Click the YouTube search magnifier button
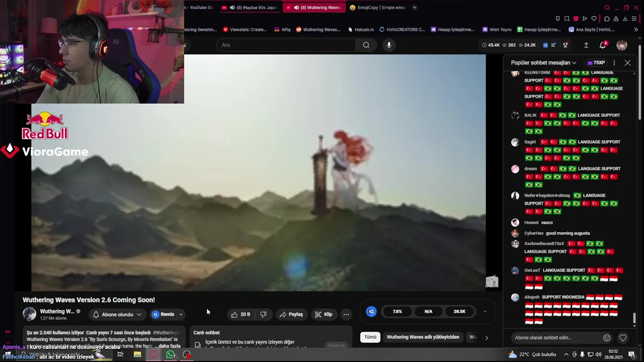 366,45
